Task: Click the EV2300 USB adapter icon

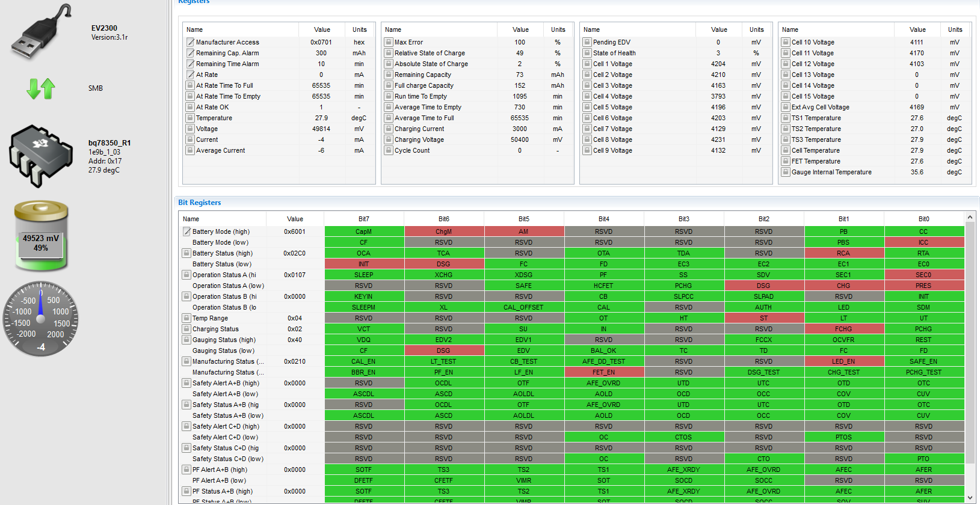Action: tap(41, 32)
